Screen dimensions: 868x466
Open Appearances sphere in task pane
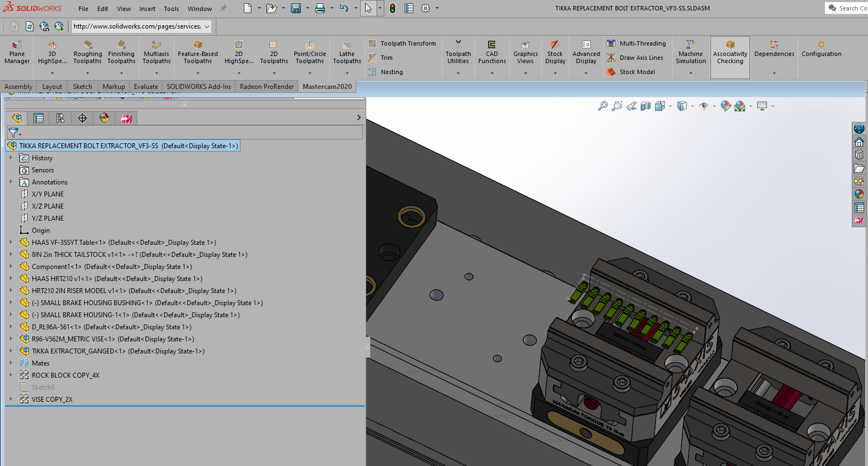pyautogui.click(x=859, y=194)
